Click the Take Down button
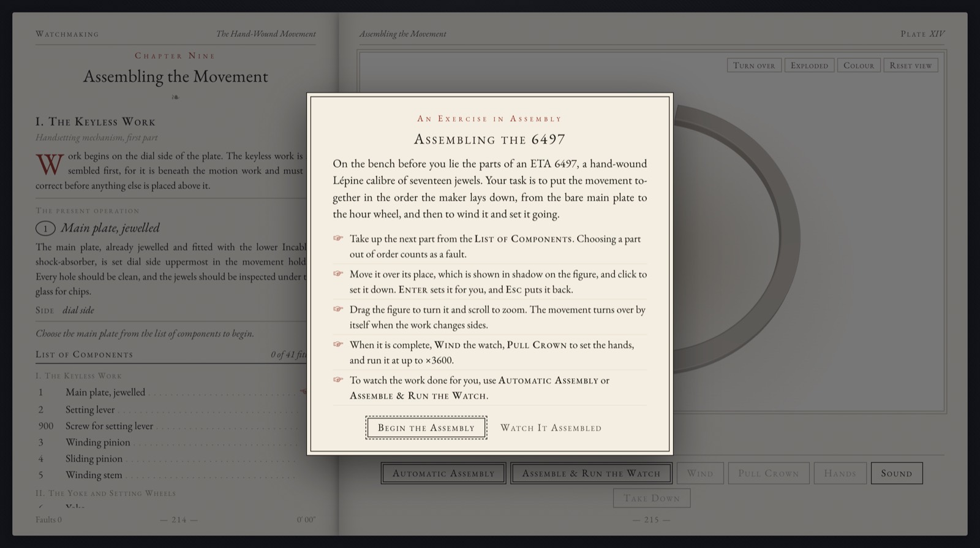This screenshot has width=980, height=548. [652, 498]
